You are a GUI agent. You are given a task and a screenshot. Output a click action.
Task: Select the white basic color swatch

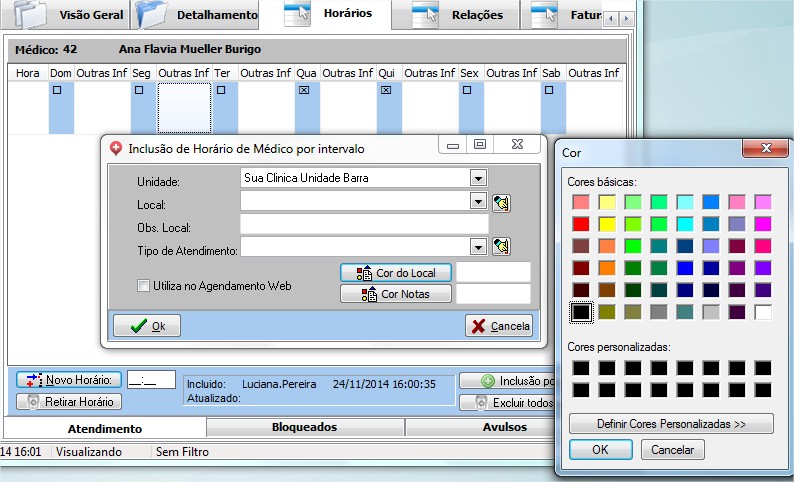point(763,312)
